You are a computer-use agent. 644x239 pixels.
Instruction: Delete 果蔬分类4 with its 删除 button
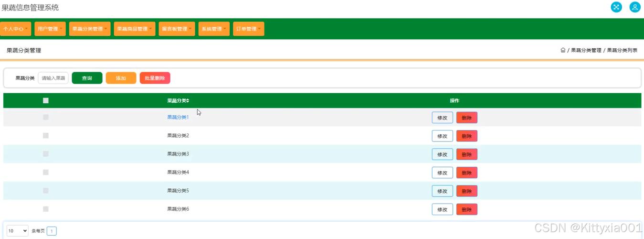point(466,173)
